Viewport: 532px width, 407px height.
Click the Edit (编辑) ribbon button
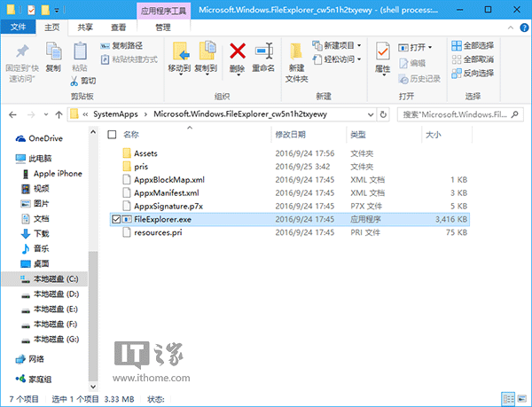coord(412,63)
